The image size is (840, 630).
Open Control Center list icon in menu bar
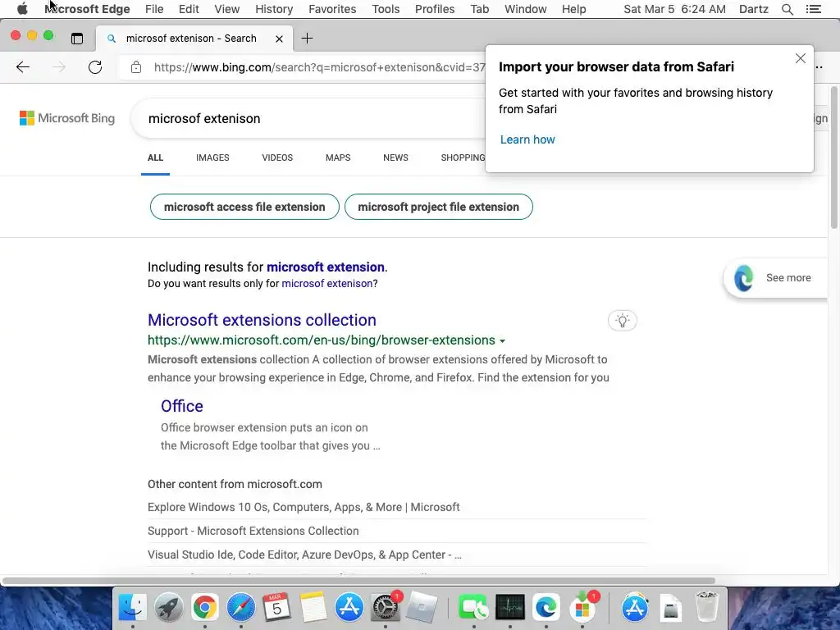[813, 9]
